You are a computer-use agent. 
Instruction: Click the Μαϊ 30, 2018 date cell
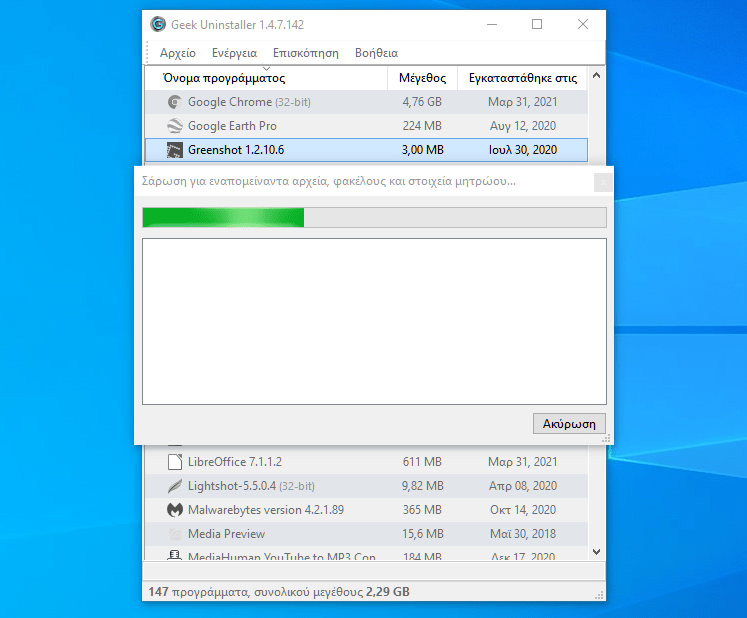tap(523, 534)
